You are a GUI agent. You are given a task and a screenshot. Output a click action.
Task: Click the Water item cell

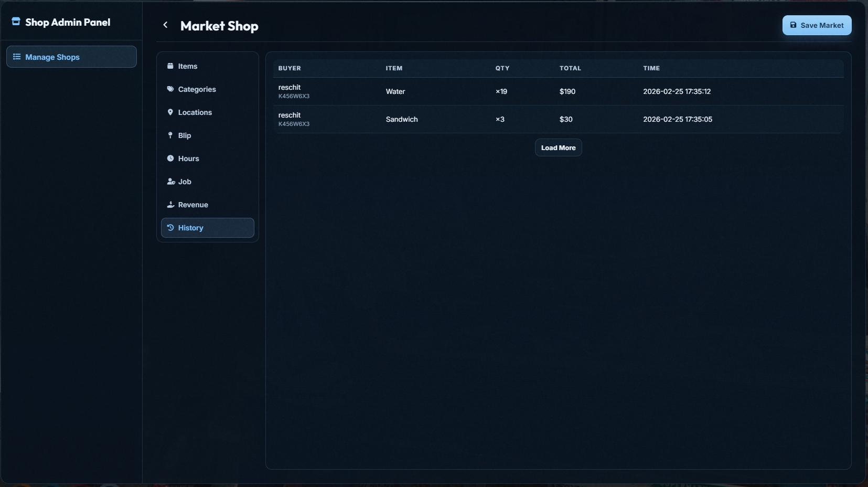(x=395, y=91)
